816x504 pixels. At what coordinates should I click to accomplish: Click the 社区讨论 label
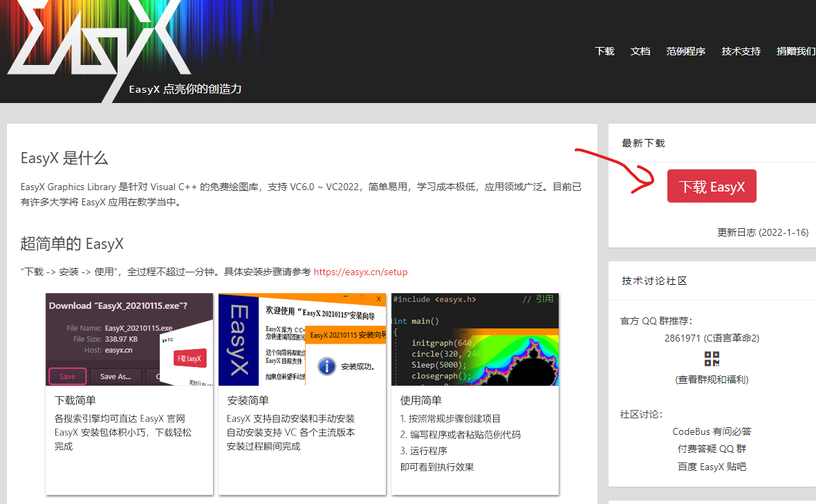click(x=641, y=415)
